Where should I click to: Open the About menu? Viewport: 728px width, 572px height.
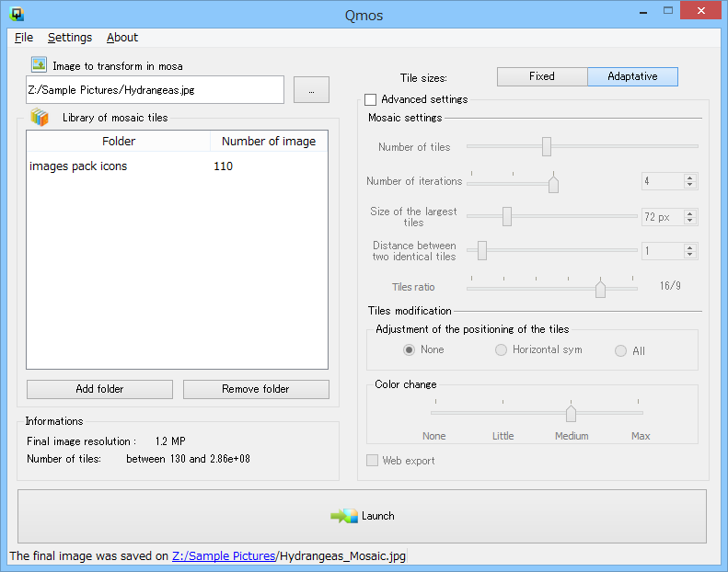click(x=122, y=38)
